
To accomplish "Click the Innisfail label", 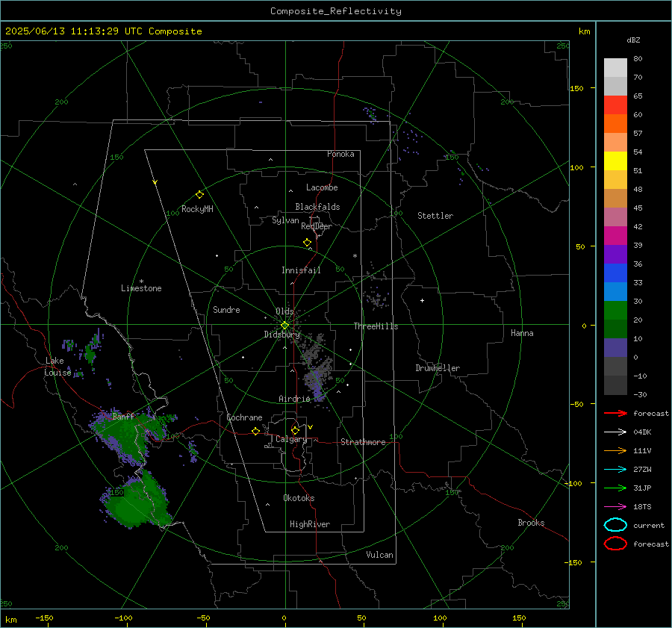I will click(x=301, y=270).
